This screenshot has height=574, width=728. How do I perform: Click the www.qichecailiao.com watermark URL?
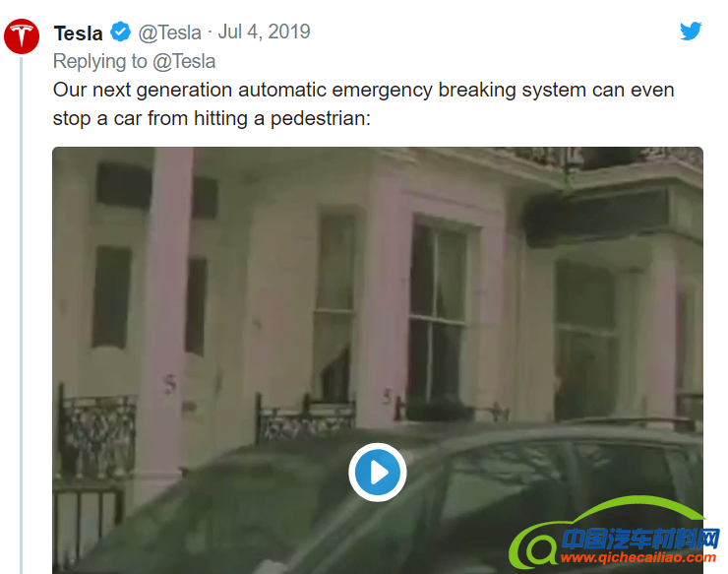tap(637, 557)
